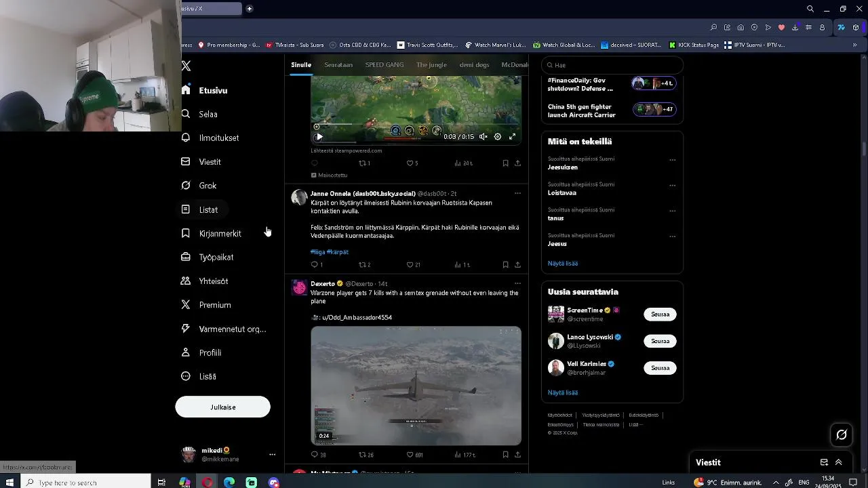Like the promoted post with 5 likes
The width and height of the screenshot is (868, 488).
[412, 163]
